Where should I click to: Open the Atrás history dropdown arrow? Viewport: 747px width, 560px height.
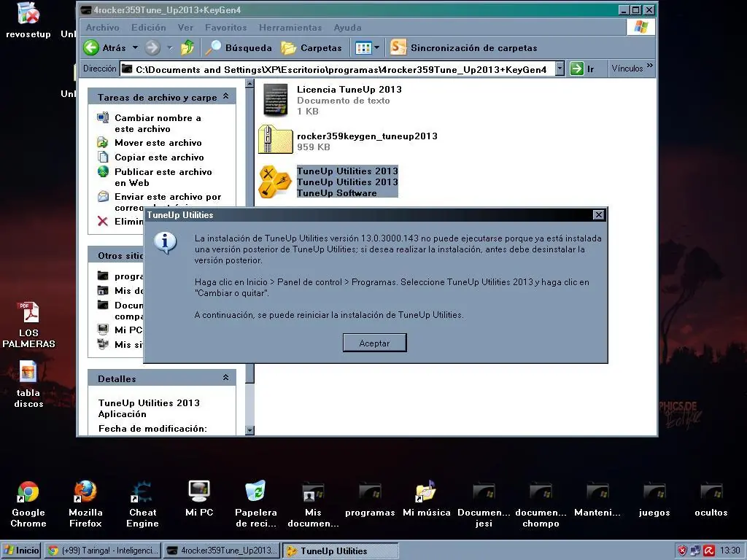point(135,47)
